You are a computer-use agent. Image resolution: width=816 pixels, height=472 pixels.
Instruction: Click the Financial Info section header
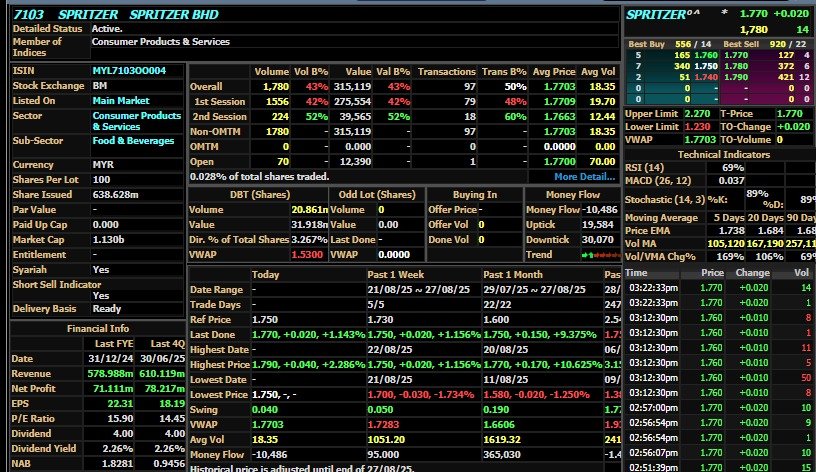(x=98, y=329)
